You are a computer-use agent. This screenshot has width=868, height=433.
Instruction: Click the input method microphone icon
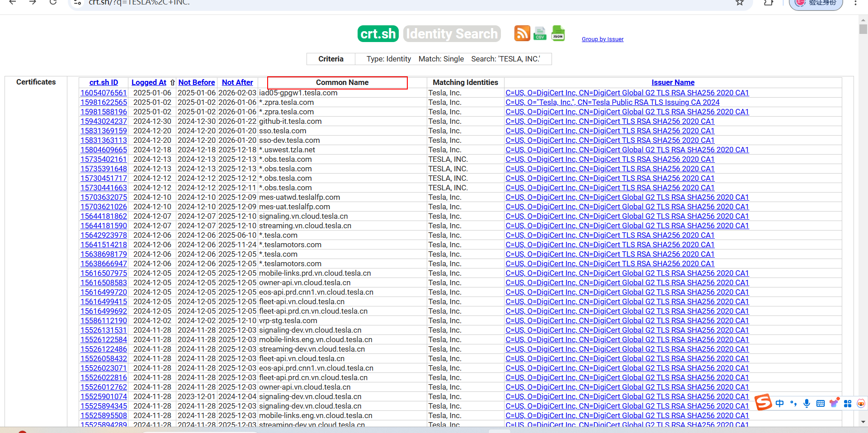[807, 403]
